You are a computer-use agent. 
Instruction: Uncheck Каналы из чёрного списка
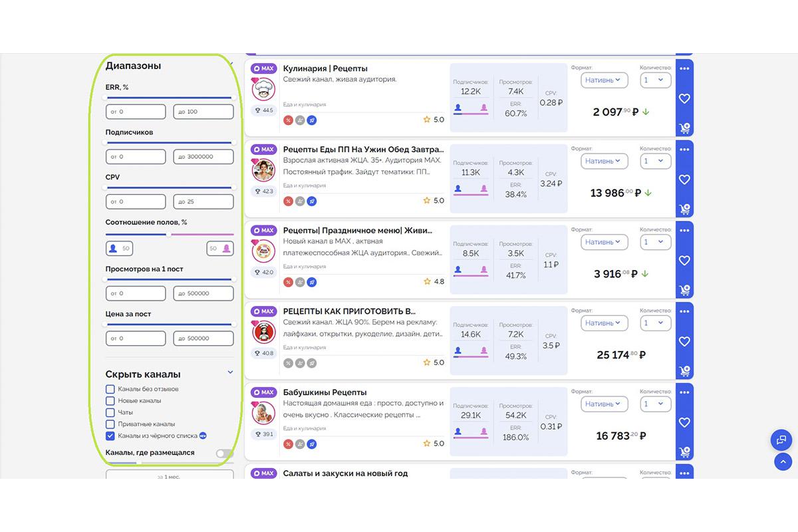click(x=110, y=436)
